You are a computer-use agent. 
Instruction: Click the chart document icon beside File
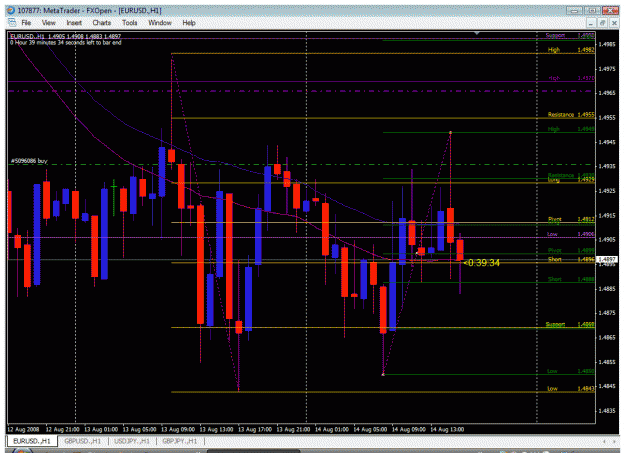[x=12, y=22]
